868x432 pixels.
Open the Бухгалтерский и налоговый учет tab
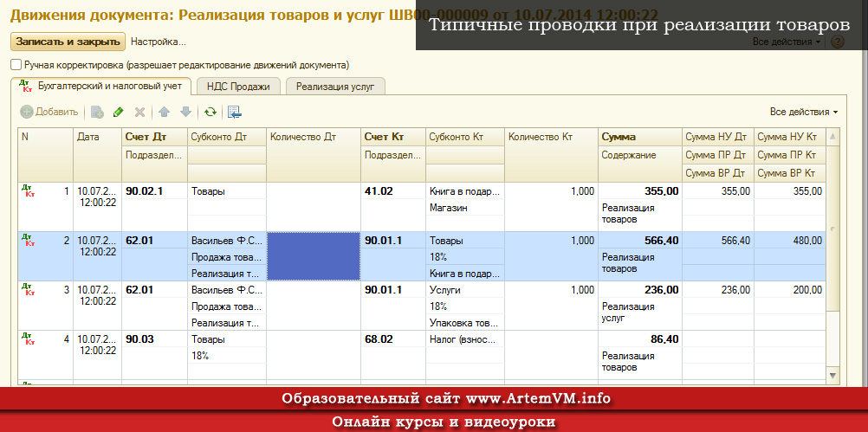pos(101,87)
